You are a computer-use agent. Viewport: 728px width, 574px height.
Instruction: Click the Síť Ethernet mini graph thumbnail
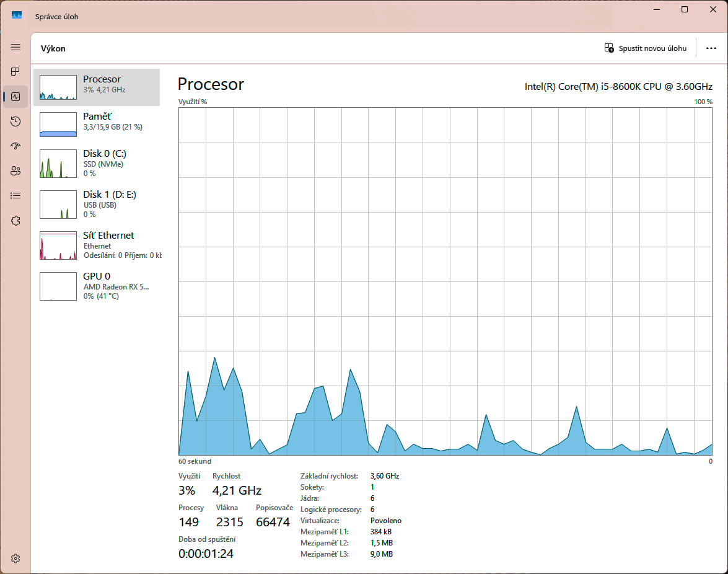(x=58, y=245)
